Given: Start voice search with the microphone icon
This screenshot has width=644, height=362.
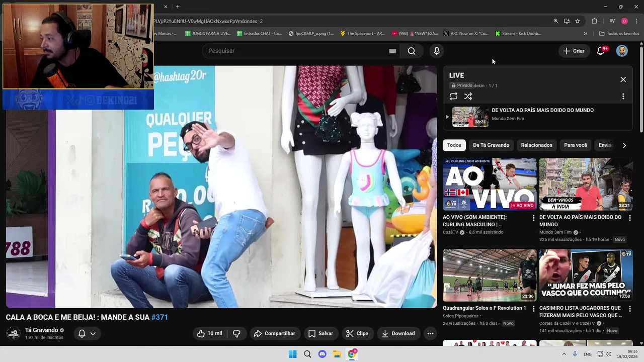Looking at the screenshot, I should pyautogui.click(x=437, y=51).
